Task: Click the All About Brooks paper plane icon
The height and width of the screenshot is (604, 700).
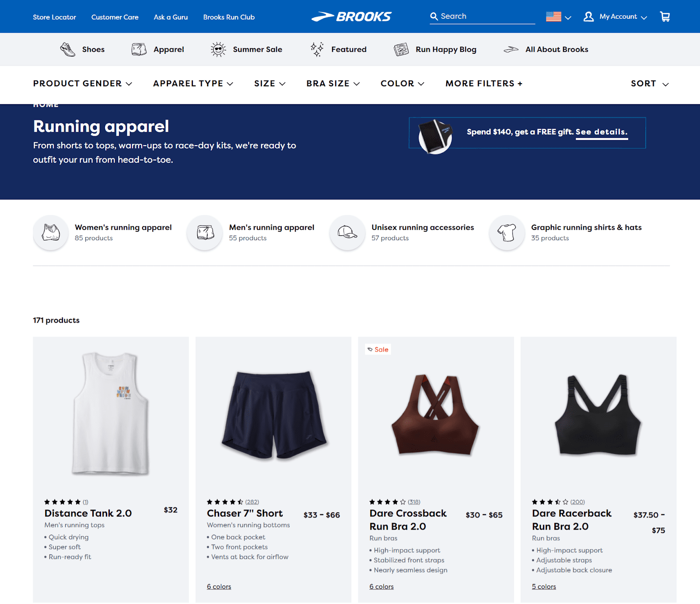Action: pyautogui.click(x=512, y=49)
